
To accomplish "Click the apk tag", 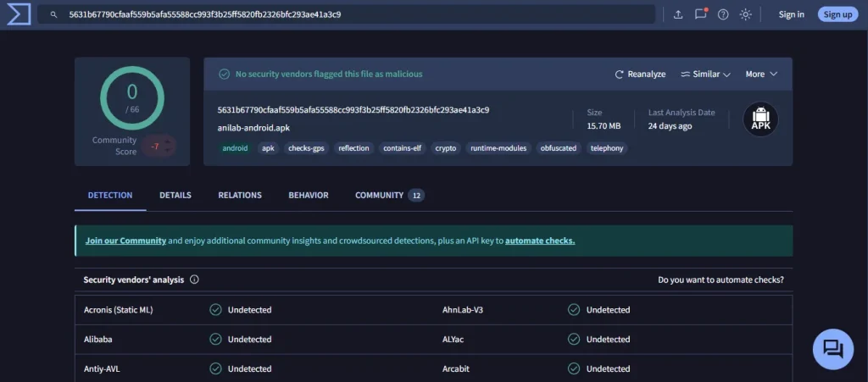I will pyautogui.click(x=268, y=148).
